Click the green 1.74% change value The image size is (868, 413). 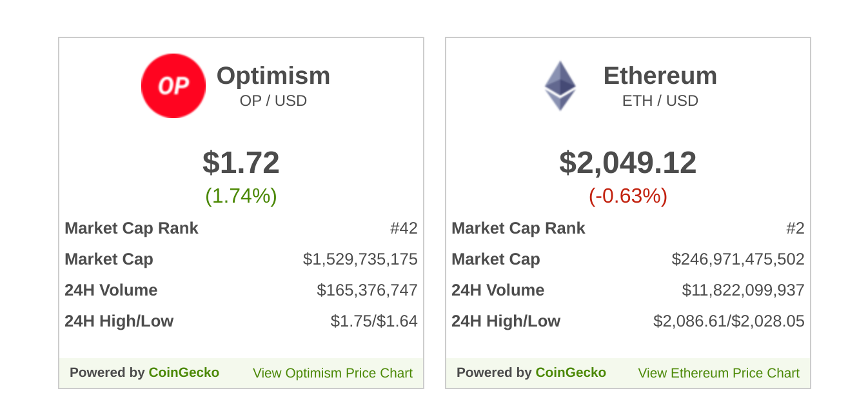coord(241,196)
